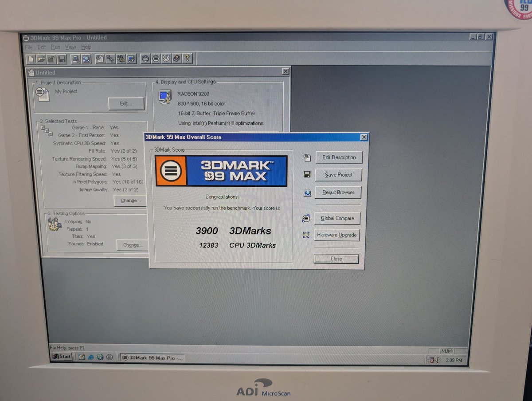The image size is (532, 401).
Task: Click the Open project folder toolbar icon
Action: coord(41,59)
